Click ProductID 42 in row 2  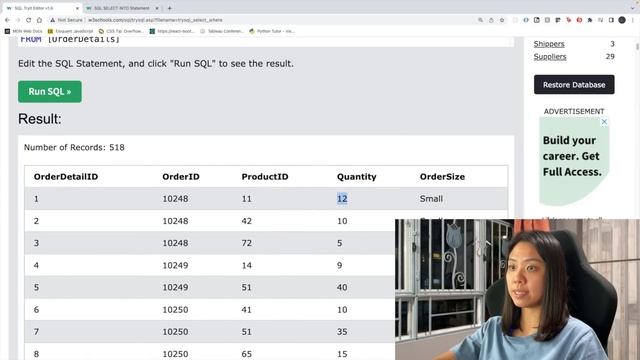click(247, 221)
